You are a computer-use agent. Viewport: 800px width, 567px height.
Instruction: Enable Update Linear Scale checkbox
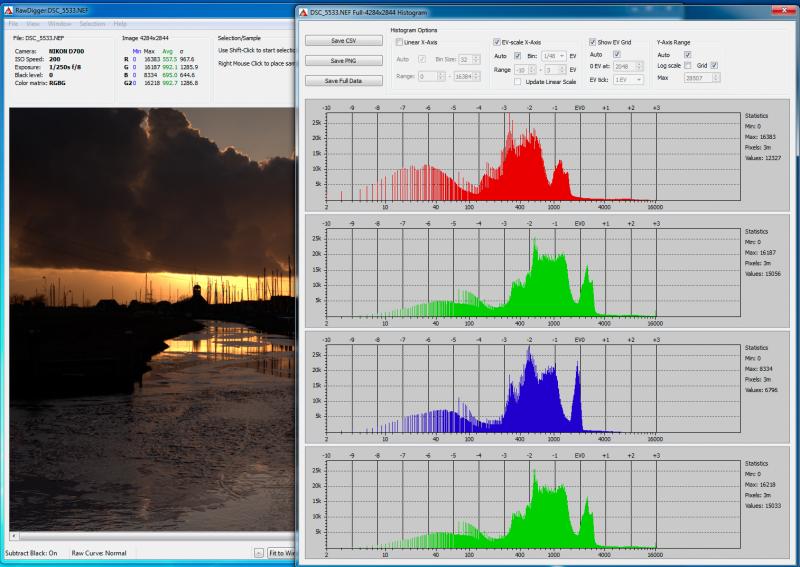tap(517, 82)
